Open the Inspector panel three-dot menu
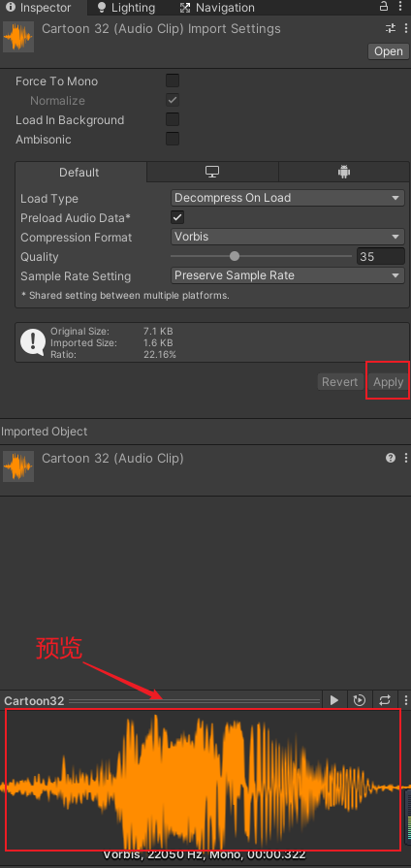 tap(400, 6)
